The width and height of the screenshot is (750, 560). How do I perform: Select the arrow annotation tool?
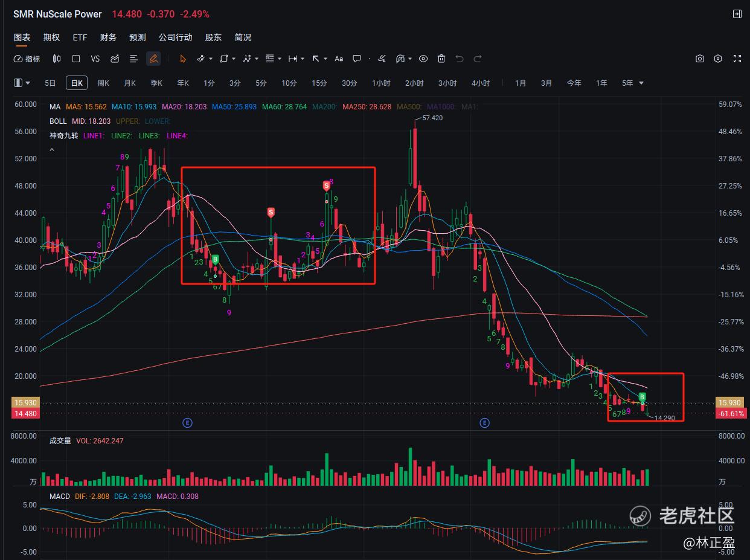(x=316, y=59)
